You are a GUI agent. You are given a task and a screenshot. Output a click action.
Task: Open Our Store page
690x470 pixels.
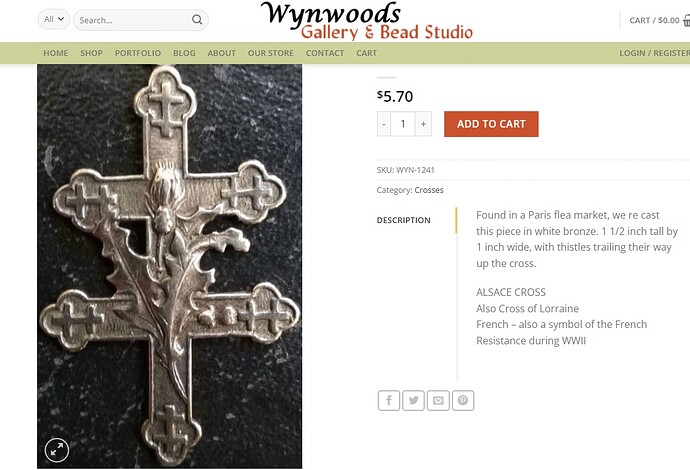coord(271,53)
